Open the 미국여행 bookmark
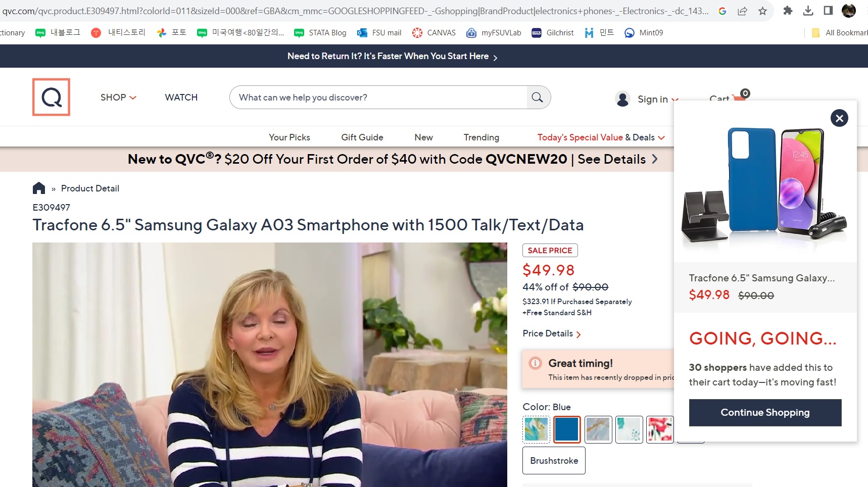 pyautogui.click(x=240, y=33)
